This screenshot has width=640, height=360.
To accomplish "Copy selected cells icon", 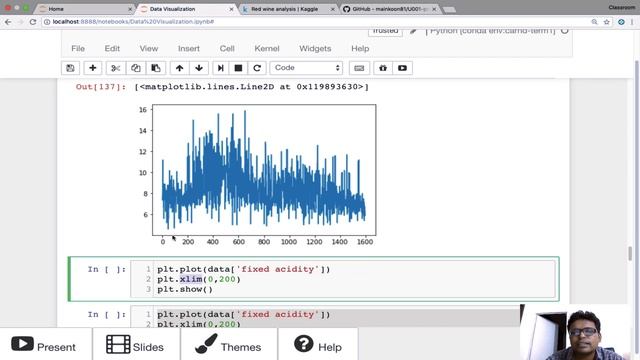I will (x=136, y=68).
